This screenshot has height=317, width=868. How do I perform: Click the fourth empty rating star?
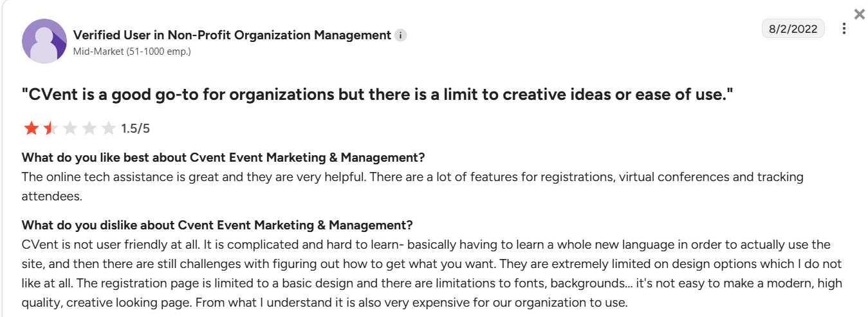(89, 128)
